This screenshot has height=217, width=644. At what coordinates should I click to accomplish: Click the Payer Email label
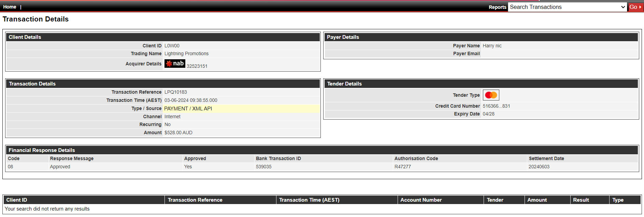pos(467,53)
